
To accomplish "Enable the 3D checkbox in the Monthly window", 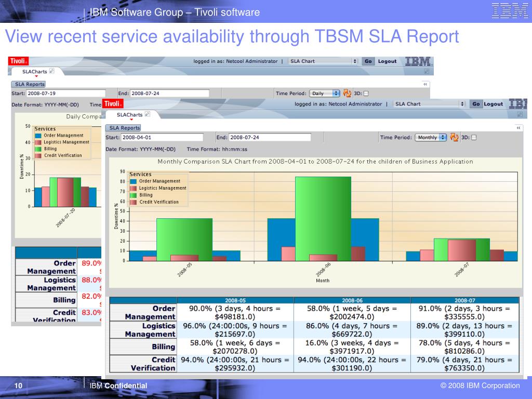I will pyautogui.click(x=474, y=137).
